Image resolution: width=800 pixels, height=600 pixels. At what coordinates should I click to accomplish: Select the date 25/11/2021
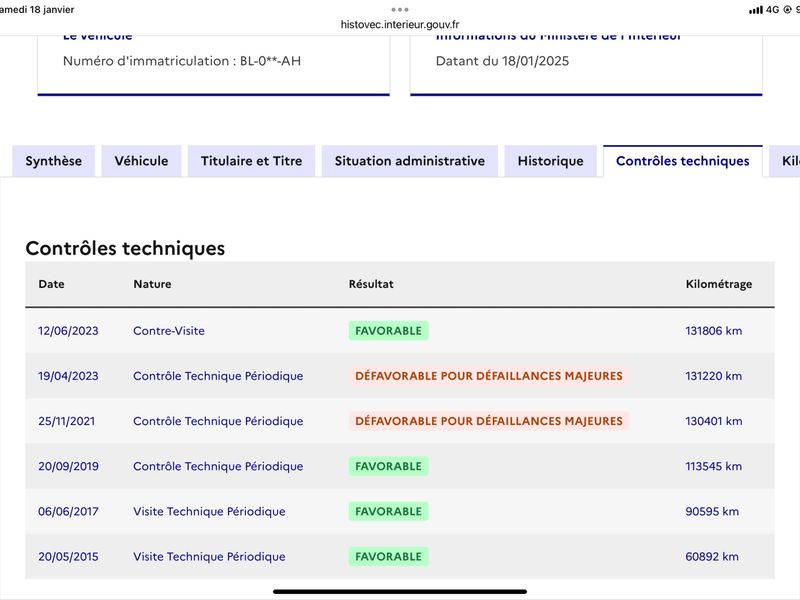(x=66, y=421)
